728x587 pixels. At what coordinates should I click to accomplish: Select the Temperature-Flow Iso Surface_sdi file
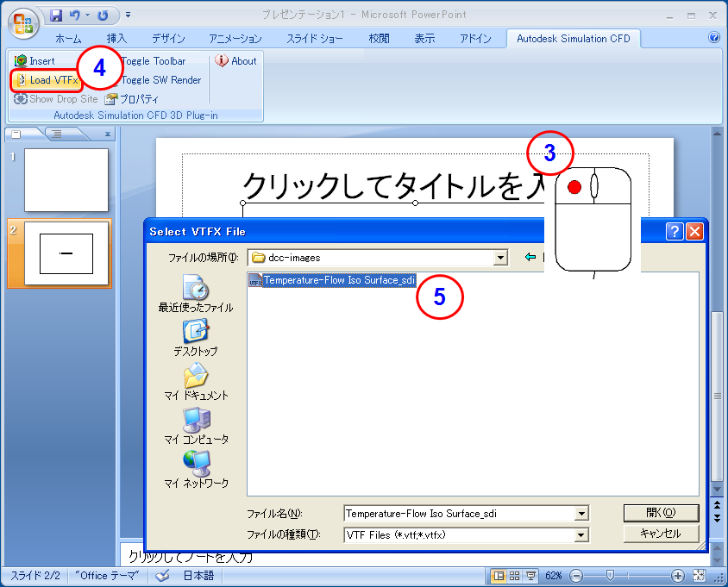point(332,279)
